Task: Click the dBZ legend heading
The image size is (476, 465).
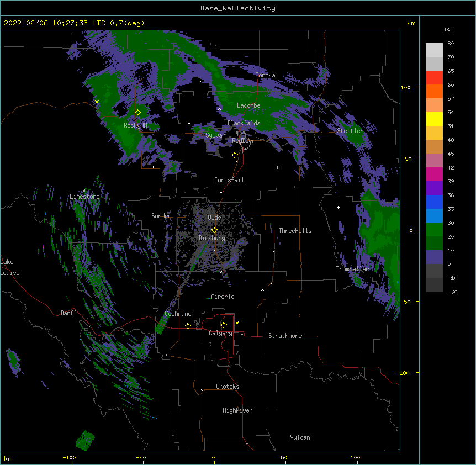Action: coord(447,30)
